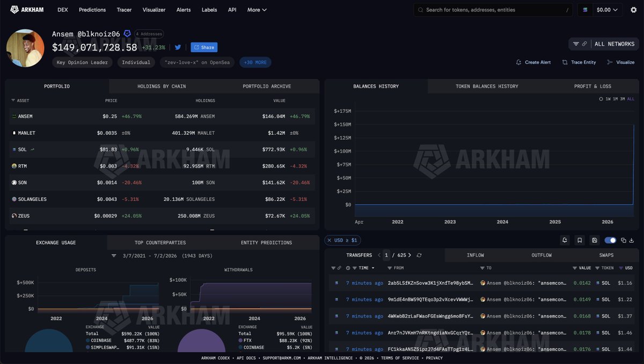Toggle the blue switch above the transfers table
The width and height of the screenshot is (644, 364).
tap(610, 240)
